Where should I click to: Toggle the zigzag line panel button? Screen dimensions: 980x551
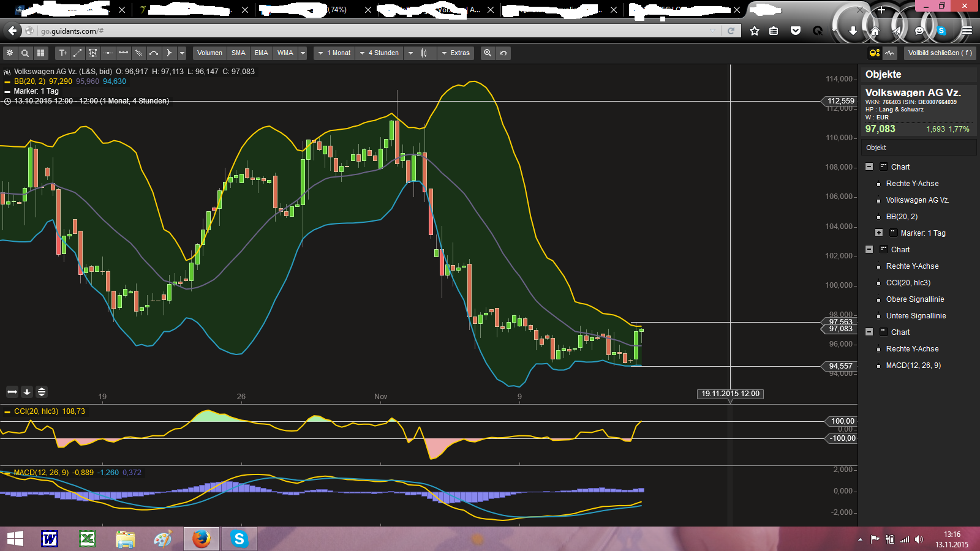(890, 53)
